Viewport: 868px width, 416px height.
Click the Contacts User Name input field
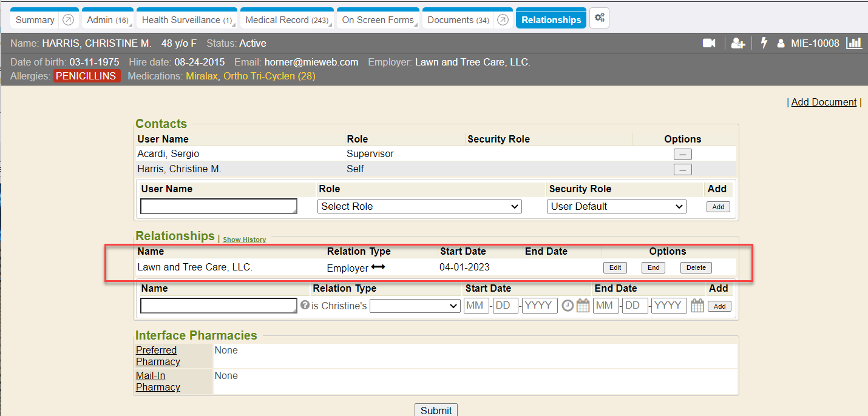click(x=219, y=207)
